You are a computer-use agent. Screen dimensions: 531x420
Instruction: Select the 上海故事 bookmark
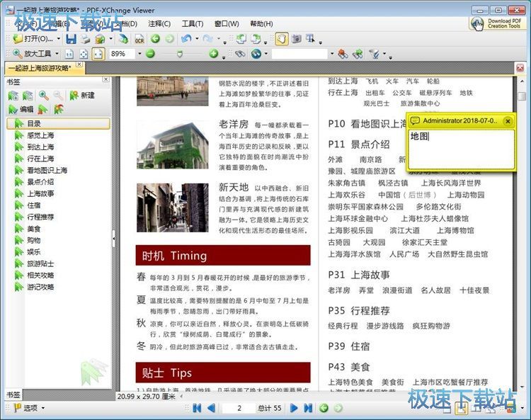[x=40, y=193]
